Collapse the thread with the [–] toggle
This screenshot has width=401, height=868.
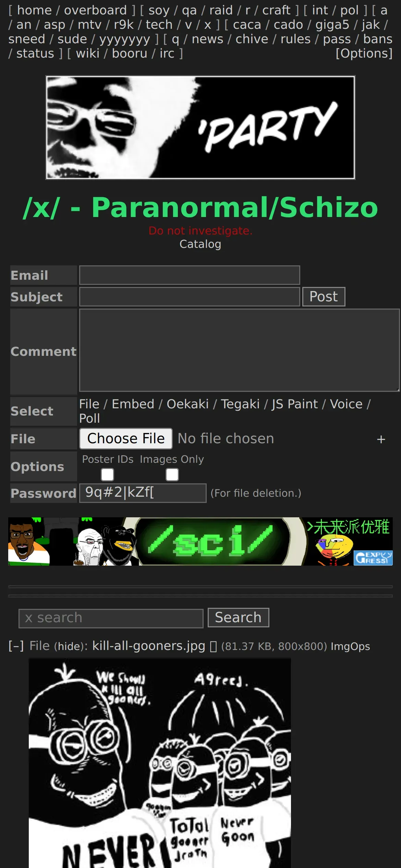click(x=16, y=646)
